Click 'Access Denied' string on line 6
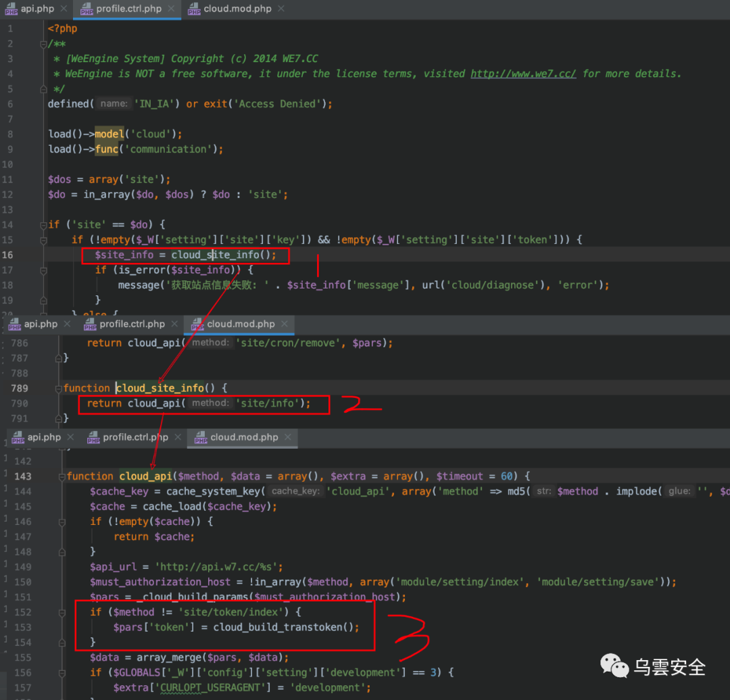Viewport: 730px width, 700px height. (277, 104)
